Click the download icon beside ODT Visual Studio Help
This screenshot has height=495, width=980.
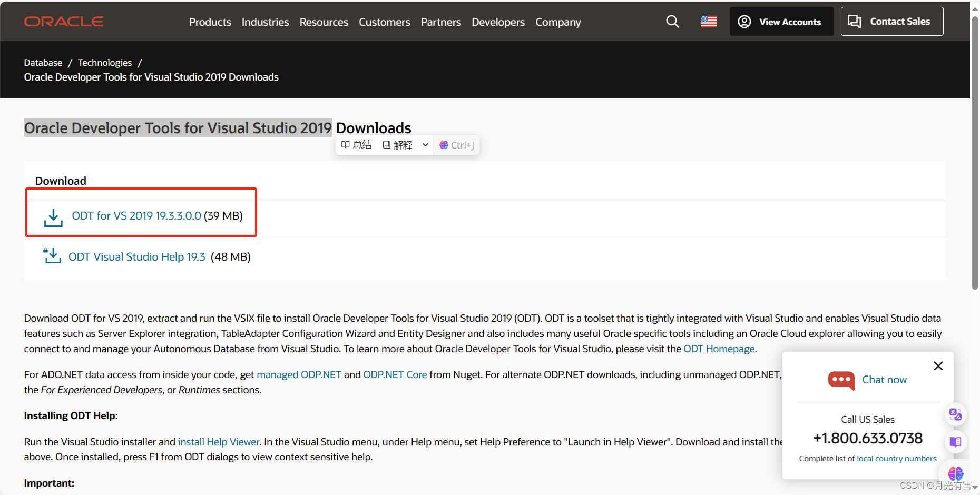coord(52,256)
